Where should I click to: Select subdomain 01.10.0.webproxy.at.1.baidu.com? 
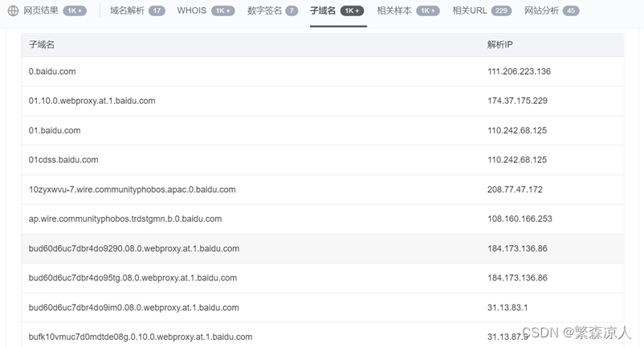click(x=92, y=101)
